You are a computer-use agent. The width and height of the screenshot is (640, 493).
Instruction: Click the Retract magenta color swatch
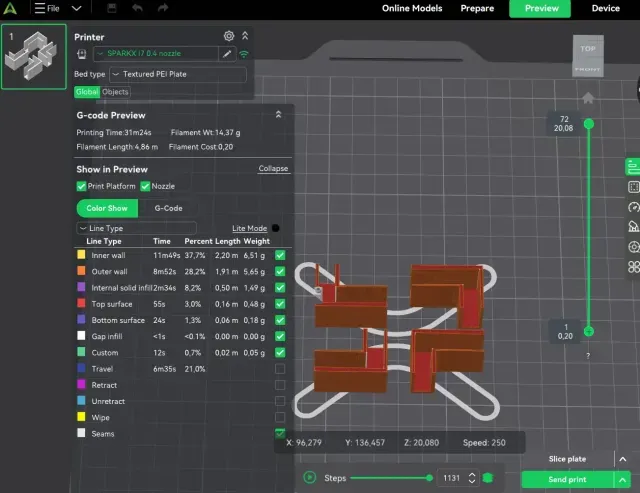click(x=81, y=384)
